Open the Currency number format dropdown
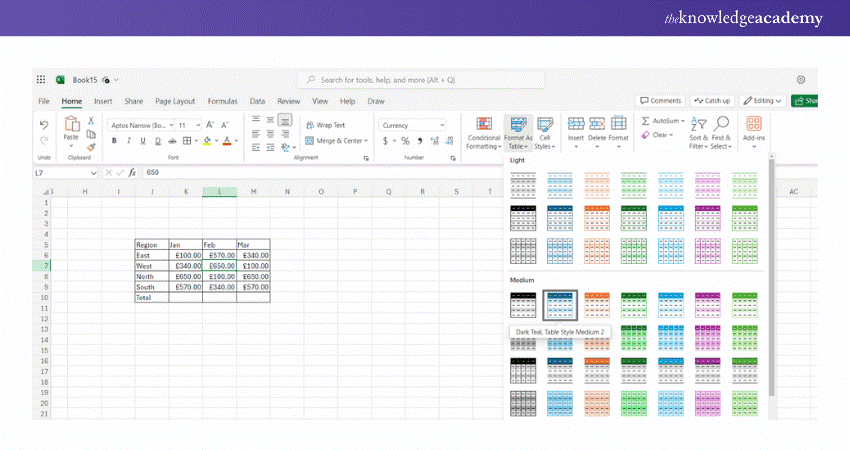The image size is (850, 450). (x=412, y=125)
